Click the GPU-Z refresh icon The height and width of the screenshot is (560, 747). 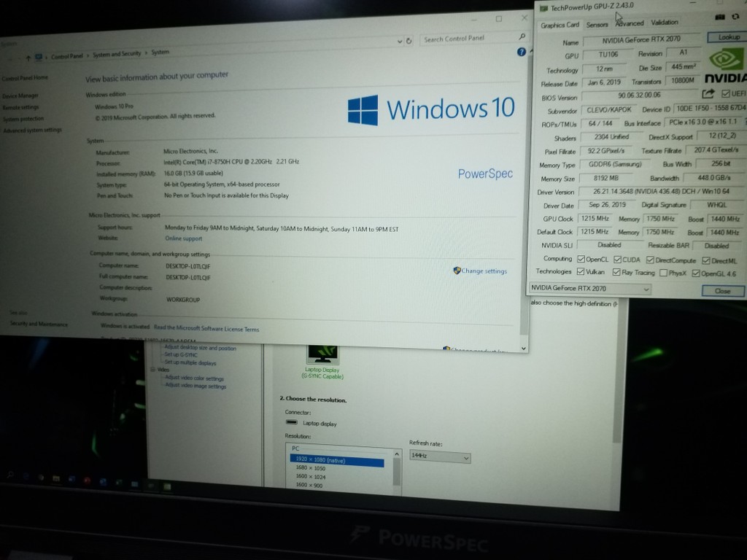coord(735,17)
